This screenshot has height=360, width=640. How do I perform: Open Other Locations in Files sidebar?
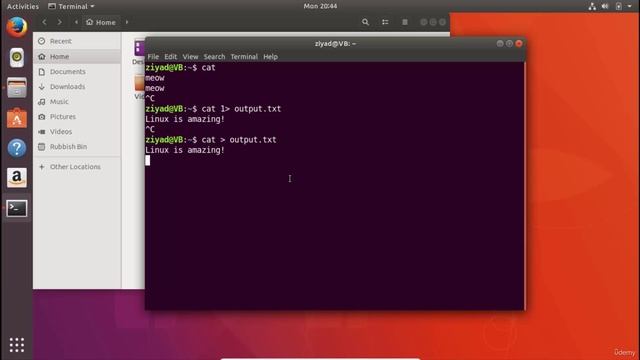coord(77,167)
